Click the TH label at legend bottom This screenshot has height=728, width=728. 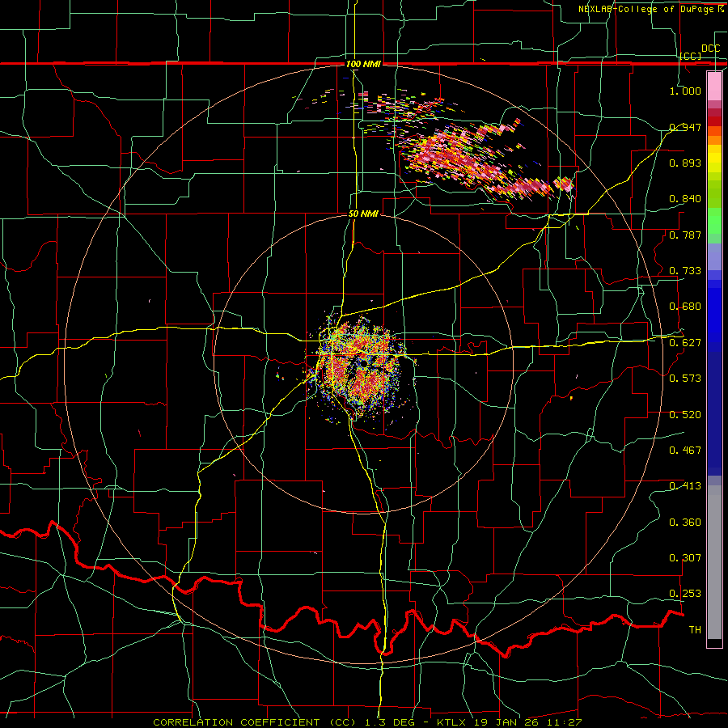click(695, 630)
